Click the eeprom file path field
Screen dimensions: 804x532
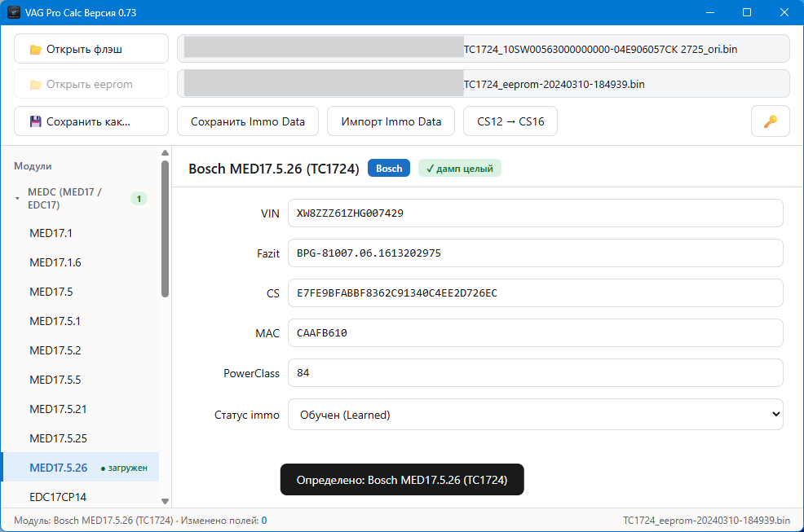[483, 84]
